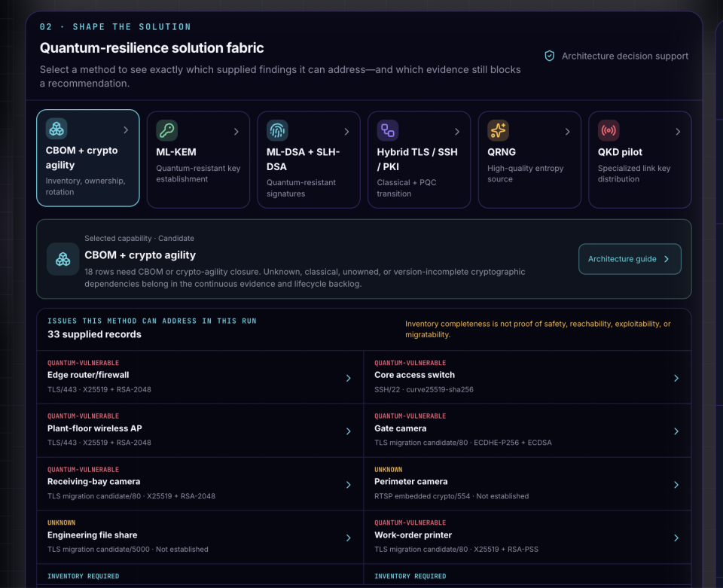
Task: Open Core access switch record
Action: click(527, 377)
